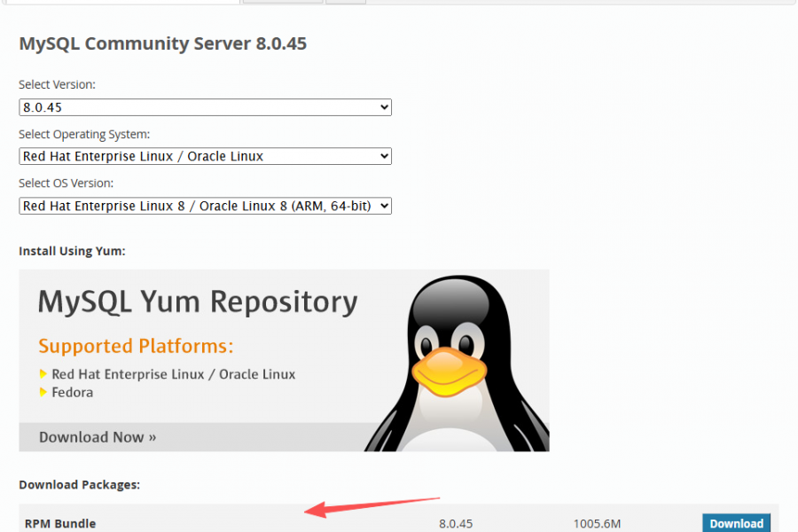The width and height of the screenshot is (798, 532).
Task: Select the RPM Bundle package name
Action: coord(60,523)
